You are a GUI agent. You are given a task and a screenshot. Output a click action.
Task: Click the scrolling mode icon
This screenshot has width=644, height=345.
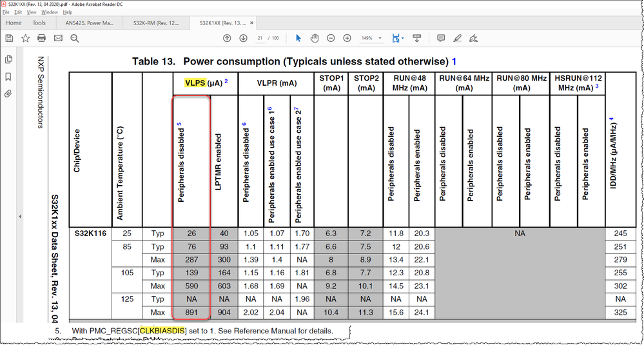pos(417,38)
